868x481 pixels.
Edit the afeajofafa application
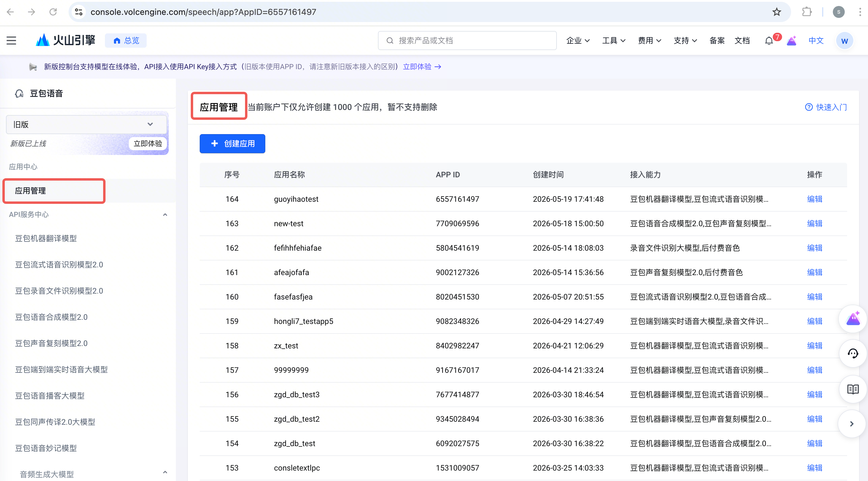click(815, 272)
